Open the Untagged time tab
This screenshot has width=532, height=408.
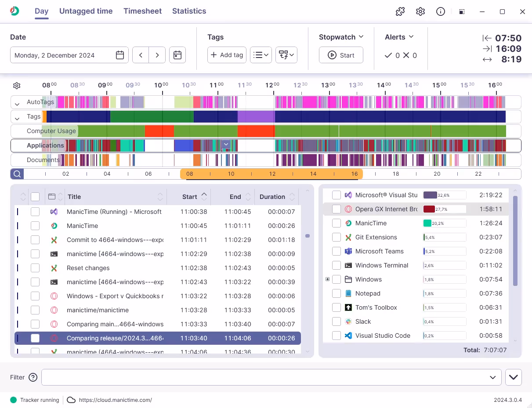[86, 11]
